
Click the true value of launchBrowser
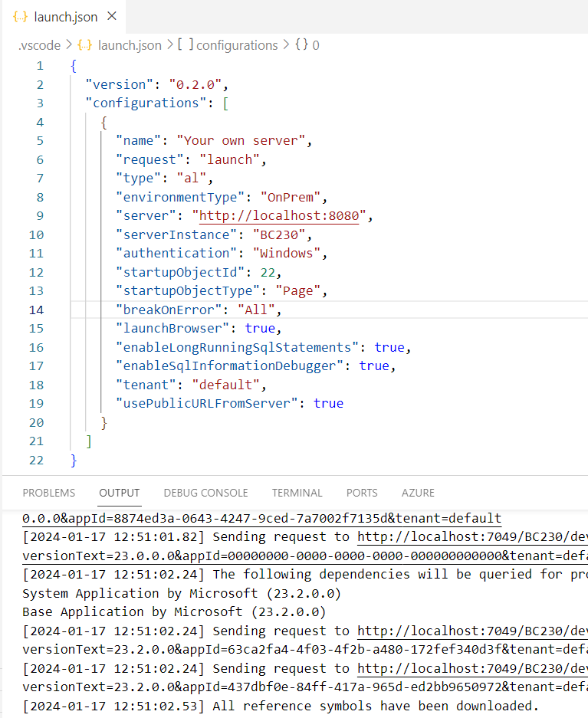(260, 328)
